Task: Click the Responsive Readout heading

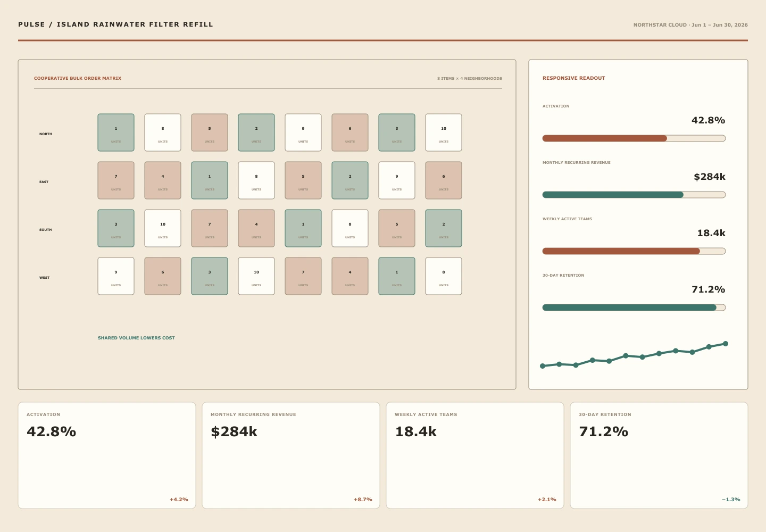Action: 574,78
